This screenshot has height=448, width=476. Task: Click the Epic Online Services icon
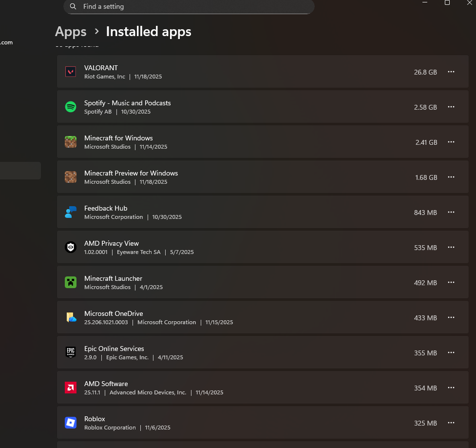(71, 352)
